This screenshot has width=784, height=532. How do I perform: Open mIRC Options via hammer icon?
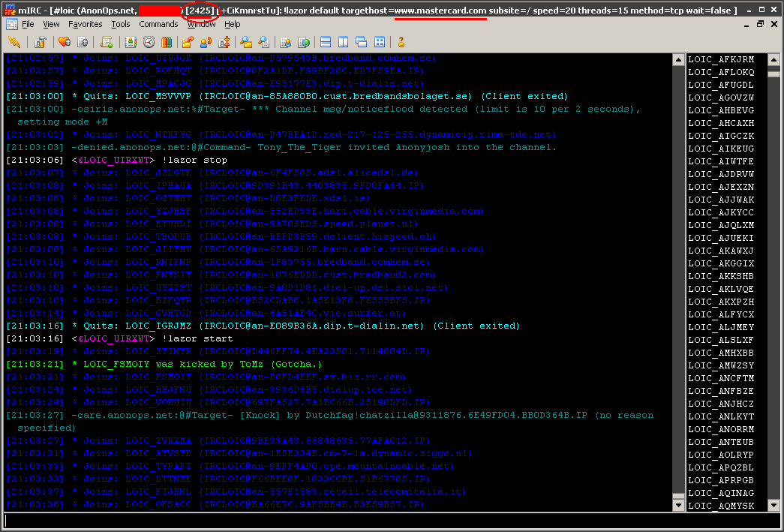40,42
